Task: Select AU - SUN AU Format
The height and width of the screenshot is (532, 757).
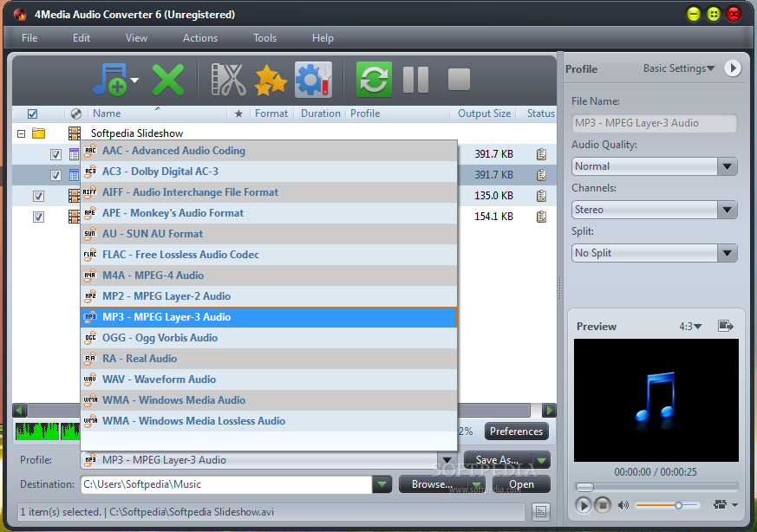Action: click(269, 234)
